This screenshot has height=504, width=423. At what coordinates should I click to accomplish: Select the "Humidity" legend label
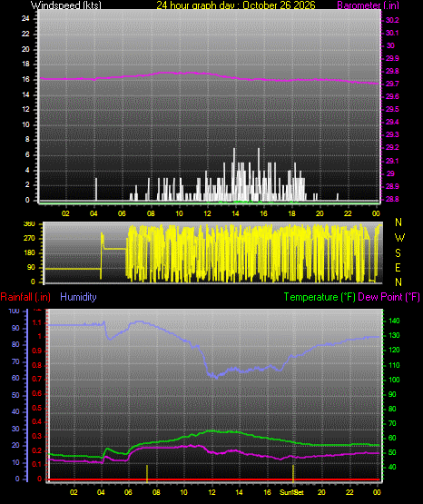(x=78, y=297)
